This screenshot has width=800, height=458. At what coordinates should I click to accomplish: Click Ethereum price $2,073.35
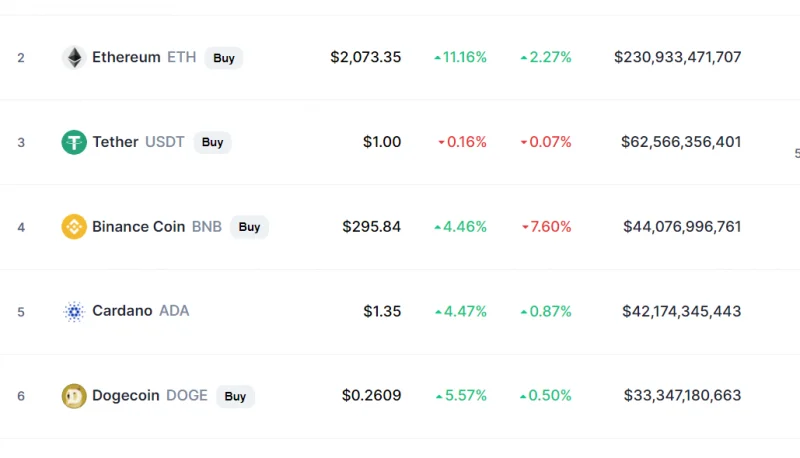[x=366, y=57]
